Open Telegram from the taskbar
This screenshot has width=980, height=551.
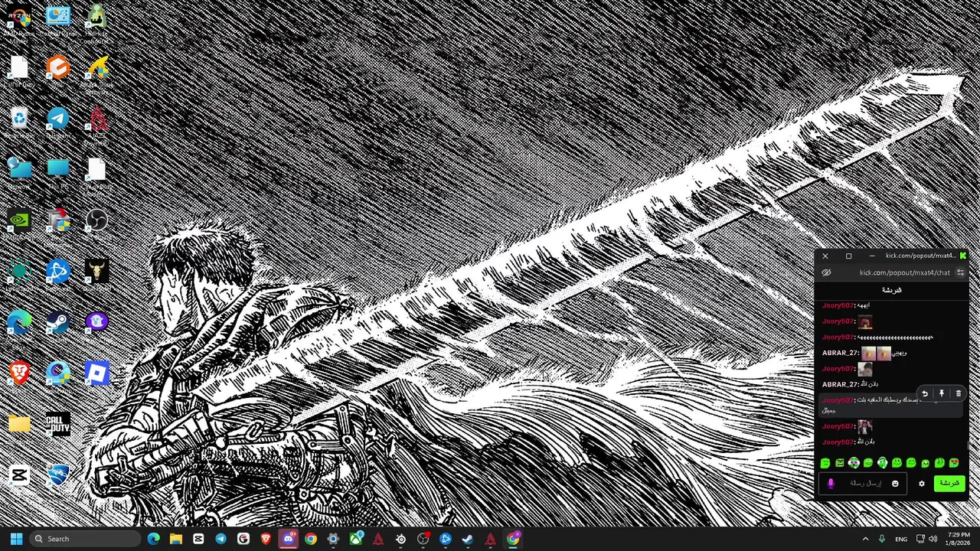tap(220, 539)
